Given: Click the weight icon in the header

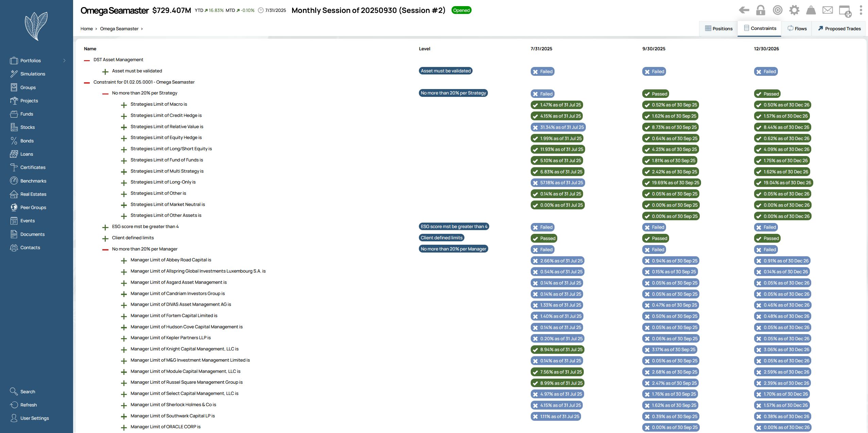Looking at the screenshot, I should pos(811,10).
